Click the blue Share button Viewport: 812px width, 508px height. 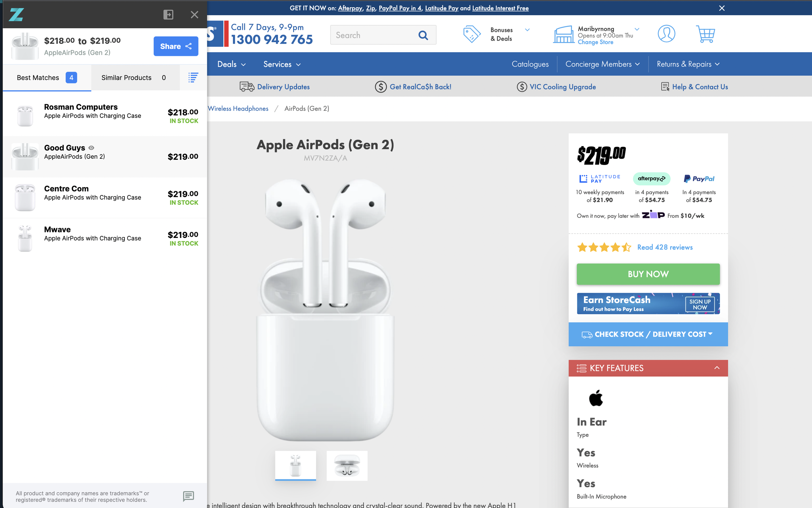coord(176,46)
